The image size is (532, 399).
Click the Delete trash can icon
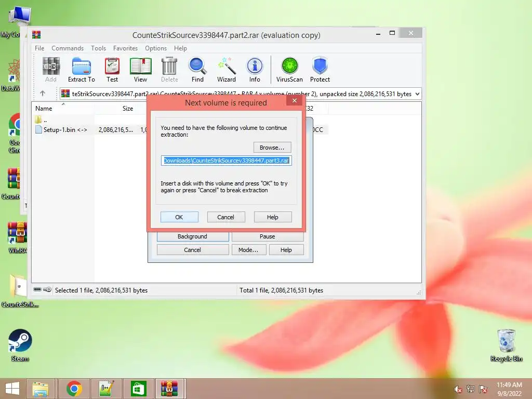point(169,70)
